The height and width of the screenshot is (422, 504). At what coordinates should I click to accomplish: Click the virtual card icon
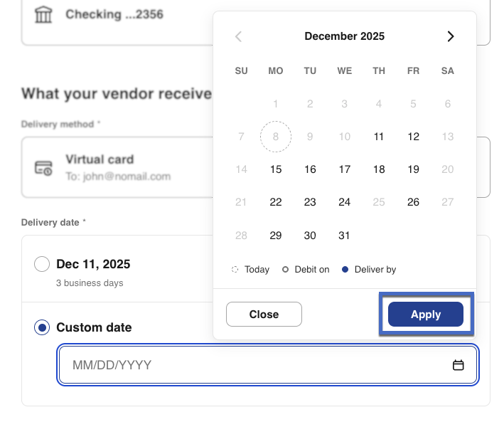tap(43, 168)
